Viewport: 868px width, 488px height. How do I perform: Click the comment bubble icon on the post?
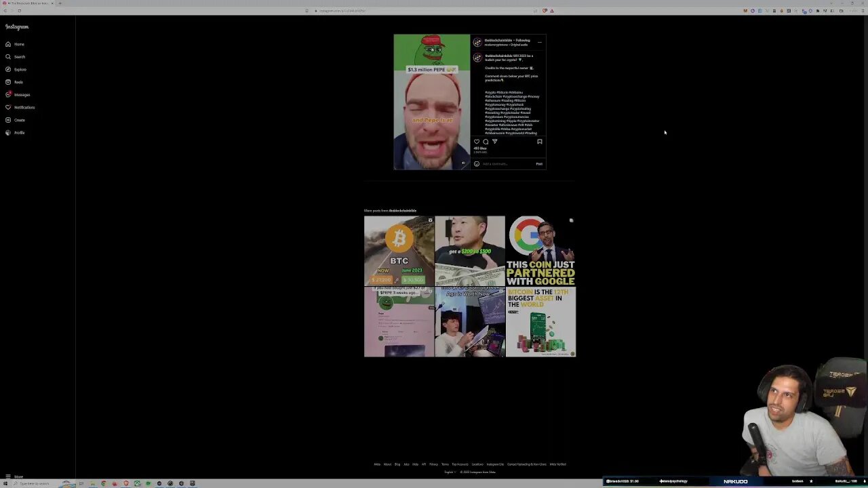click(x=486, y=142)
